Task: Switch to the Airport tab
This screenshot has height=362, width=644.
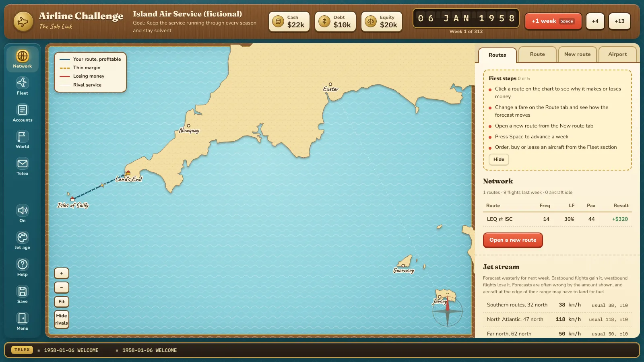Action: coord(617,54)
